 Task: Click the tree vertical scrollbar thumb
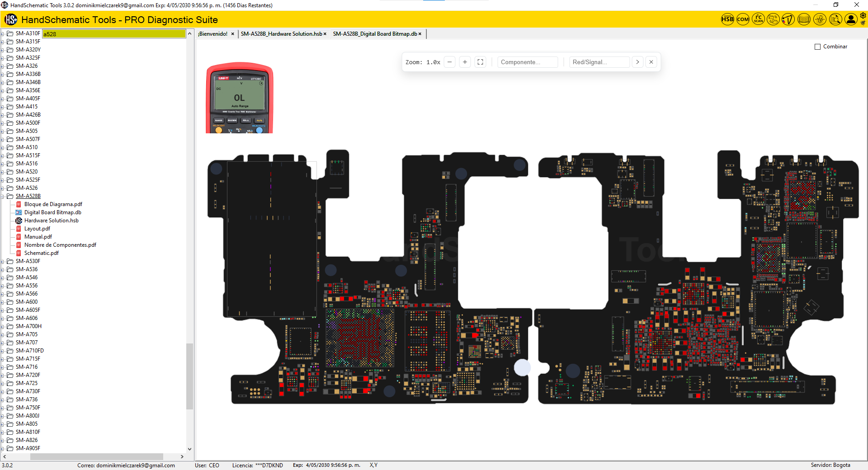pyautogui.click(x=190, y=376)
